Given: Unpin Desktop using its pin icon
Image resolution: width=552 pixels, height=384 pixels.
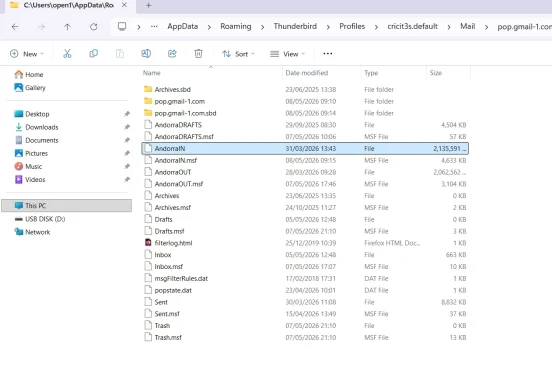Looking at the screenshot, I should (127, 114).
